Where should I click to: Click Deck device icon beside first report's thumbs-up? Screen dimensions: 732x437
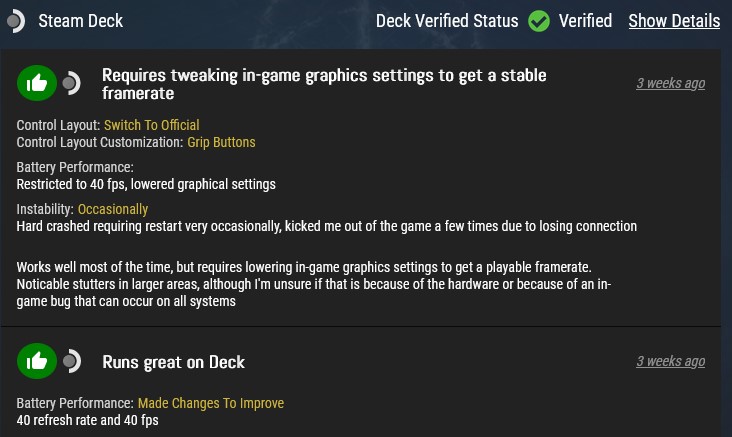(71, 84)
